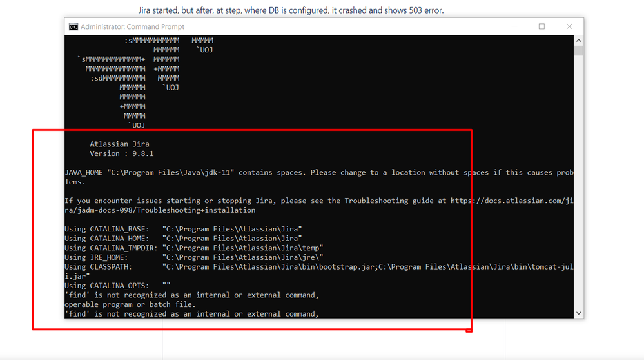
Task: Click the 'Using JRE_HOME:' line
Action: click(194, 257)
